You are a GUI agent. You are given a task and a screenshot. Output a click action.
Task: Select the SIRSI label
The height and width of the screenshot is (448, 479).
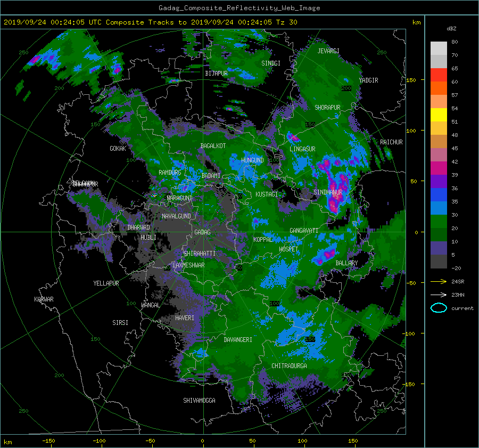[x=120, y=323]
